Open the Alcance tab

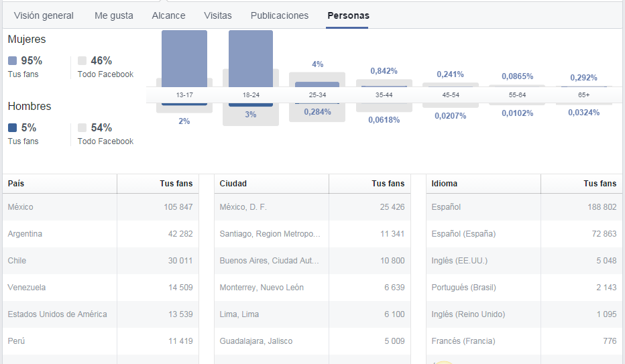tap(168, 15)
